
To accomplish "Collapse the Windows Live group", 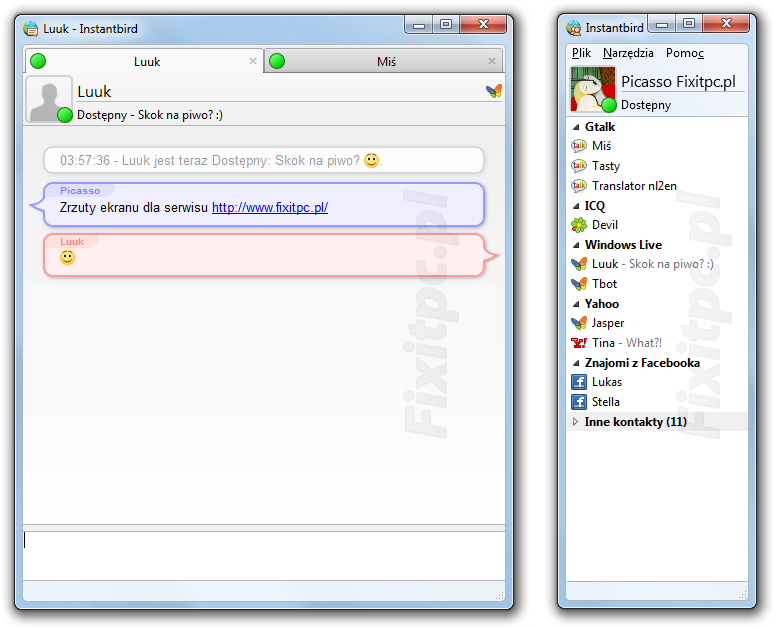I will 576,245.
